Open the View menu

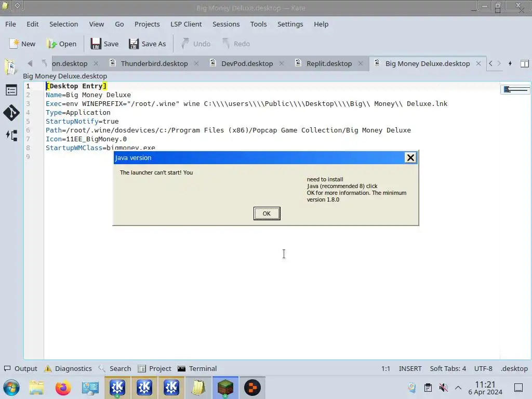(96, 24)
